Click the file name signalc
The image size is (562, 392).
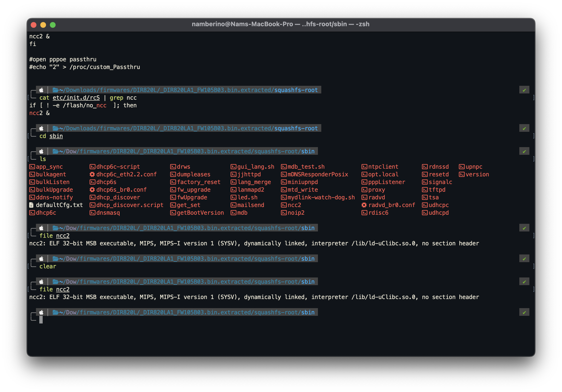[440, 182]
